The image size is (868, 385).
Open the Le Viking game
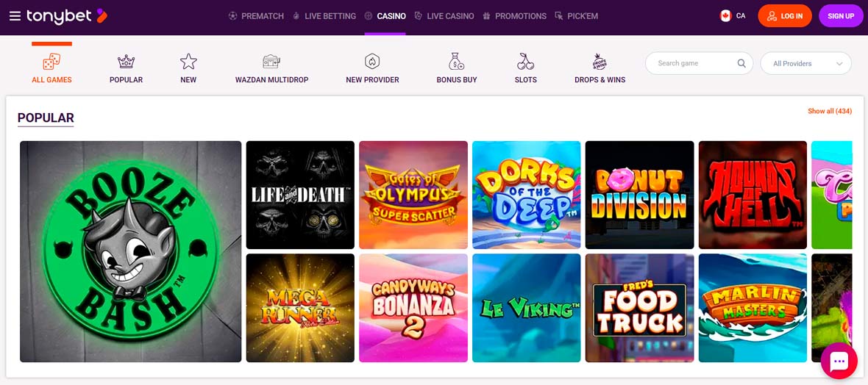tap(527, 308)
